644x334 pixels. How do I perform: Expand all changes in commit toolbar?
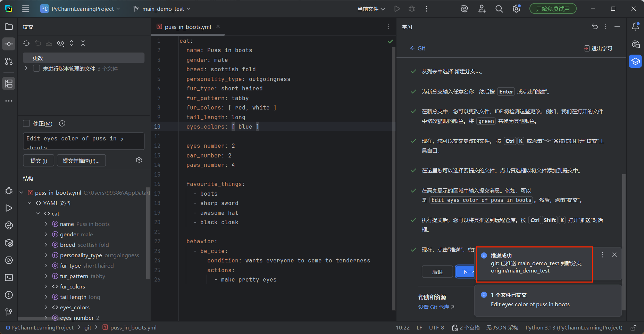point(72,43)
